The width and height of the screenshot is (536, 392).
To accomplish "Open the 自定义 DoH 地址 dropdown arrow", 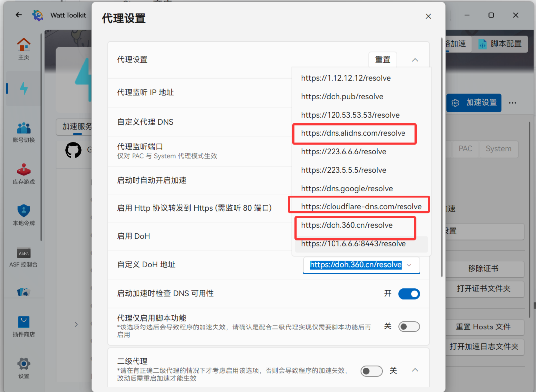I will (409, 265).
